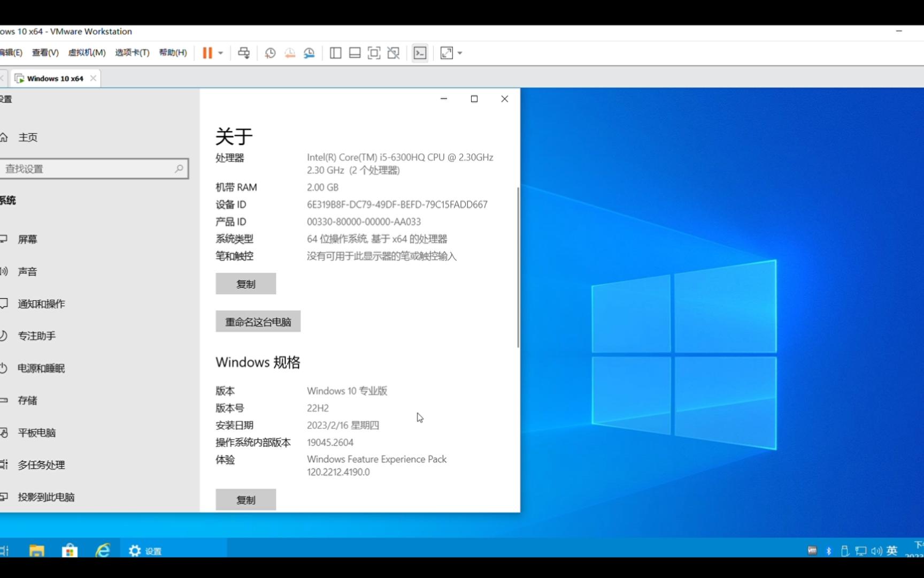Viewport: 924px width, 578px height.
Task: Click 复制 under Windows 规格
Action: click(x=245, y=499)
